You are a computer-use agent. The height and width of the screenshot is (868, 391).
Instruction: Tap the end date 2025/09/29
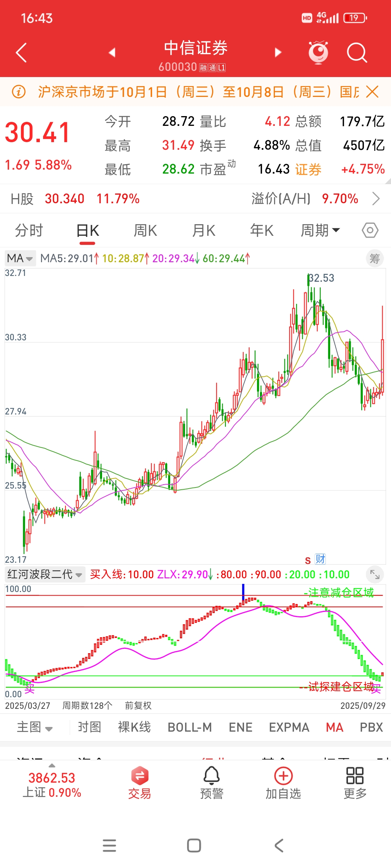coord(363,706)
